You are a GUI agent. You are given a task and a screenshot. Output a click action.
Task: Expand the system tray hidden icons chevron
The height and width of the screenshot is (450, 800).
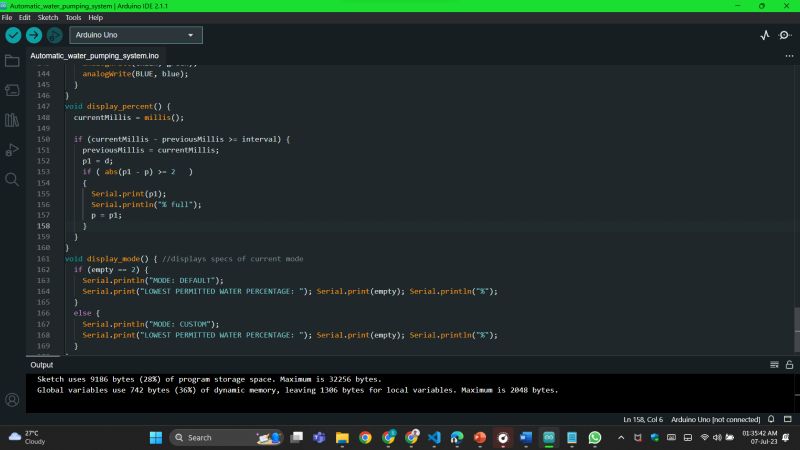pyautogui.click(x=621, y=438)
